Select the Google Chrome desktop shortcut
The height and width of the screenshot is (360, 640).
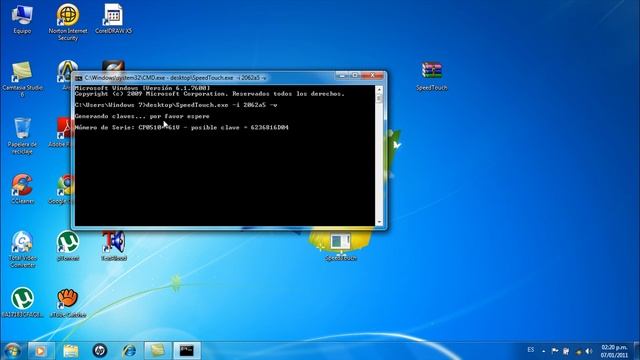click(64, 190)
